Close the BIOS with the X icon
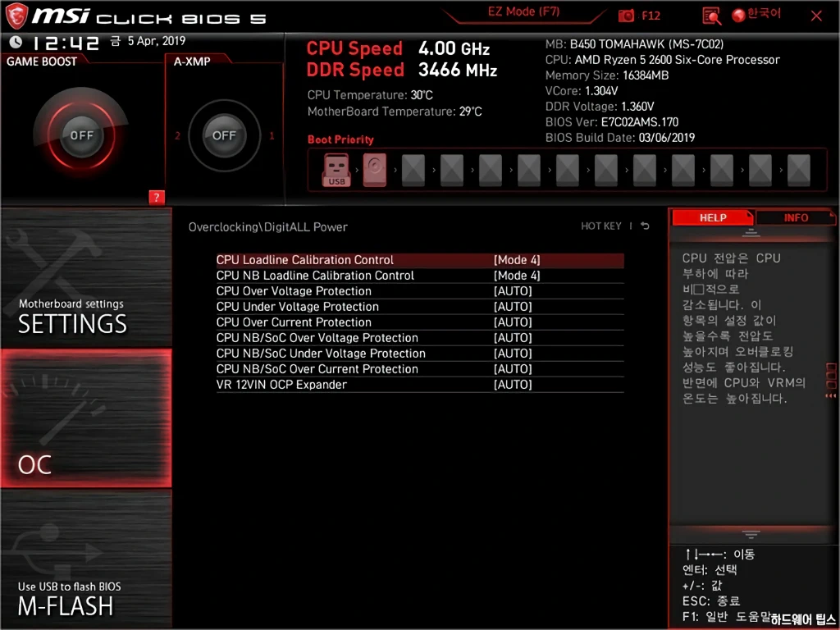The height and width of the screenshot is (630, 840). click(816, 16)
